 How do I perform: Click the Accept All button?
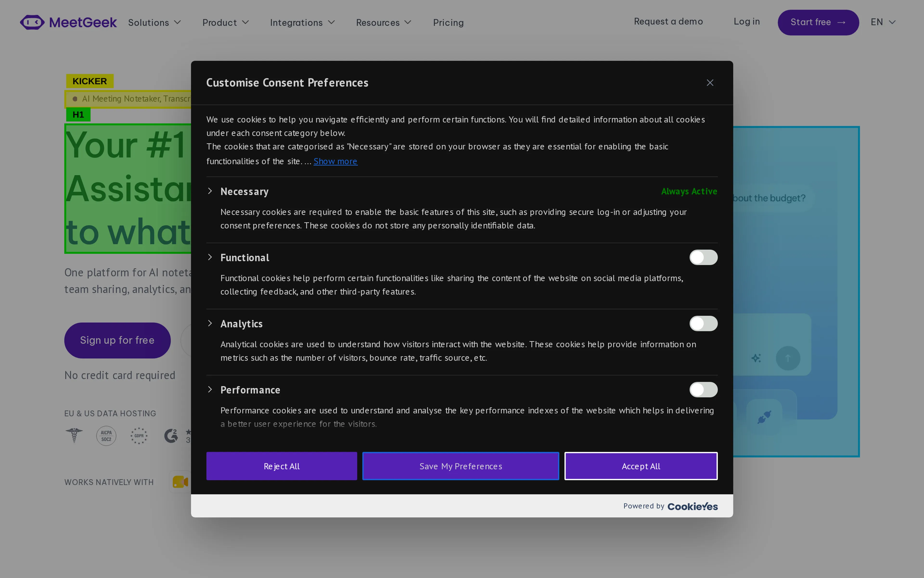[x=641, y=466]
